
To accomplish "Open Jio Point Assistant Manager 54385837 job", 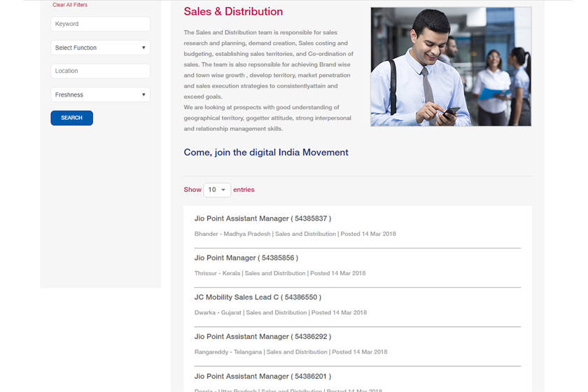I will click(x=262, y=218).
